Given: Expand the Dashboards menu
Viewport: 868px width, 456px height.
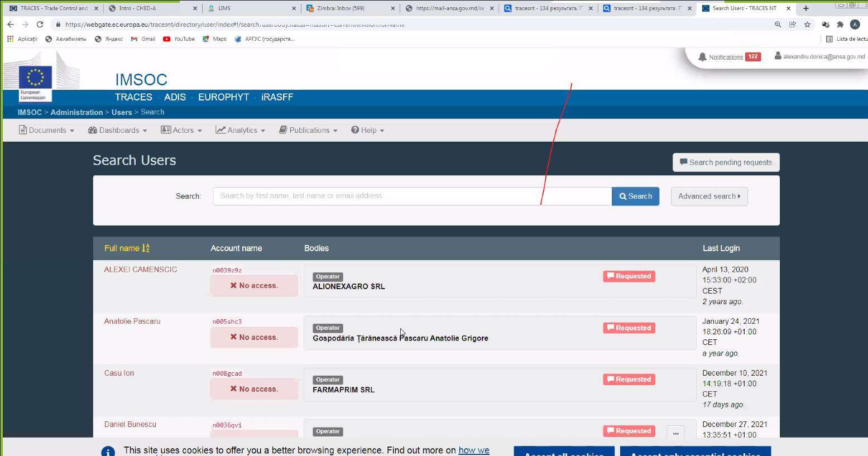Looking at the screenshot, I should (118, 130).
